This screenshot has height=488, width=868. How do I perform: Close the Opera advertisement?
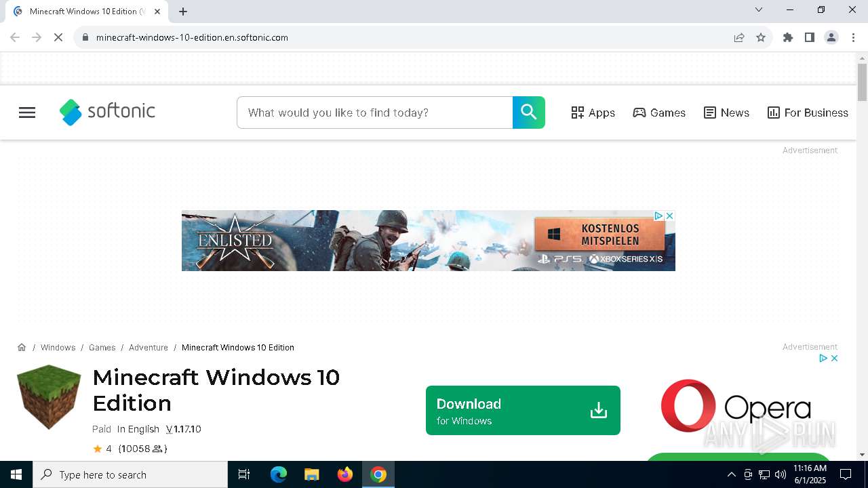834,358
